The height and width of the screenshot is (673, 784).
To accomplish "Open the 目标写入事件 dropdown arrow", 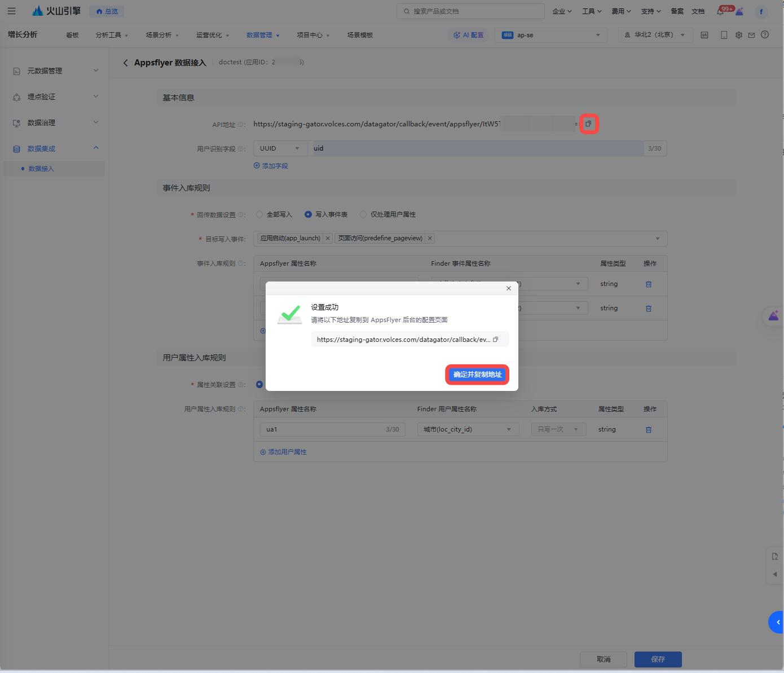I will [657, 239].
